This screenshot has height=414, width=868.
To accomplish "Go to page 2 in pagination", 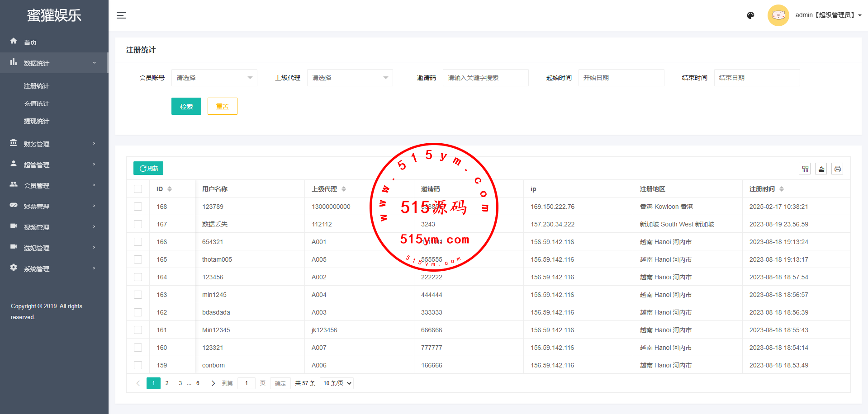I will 167,383.
